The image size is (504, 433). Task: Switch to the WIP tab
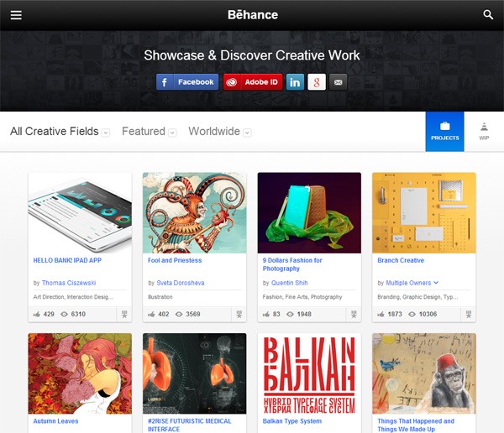pyautogui.click(x=484, y=132)
